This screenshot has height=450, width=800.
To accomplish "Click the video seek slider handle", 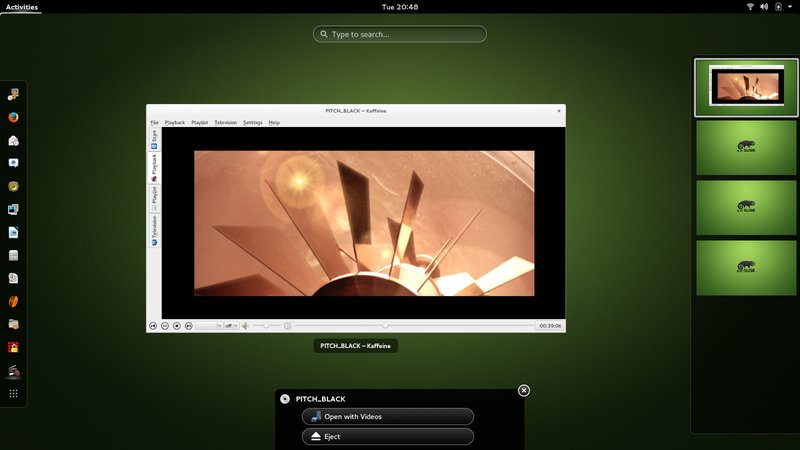I will tap(385, 326).
